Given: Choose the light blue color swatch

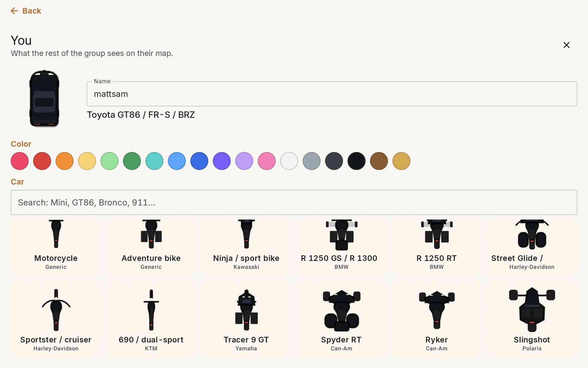Looking at the screenshot, I should pos(177,161).
